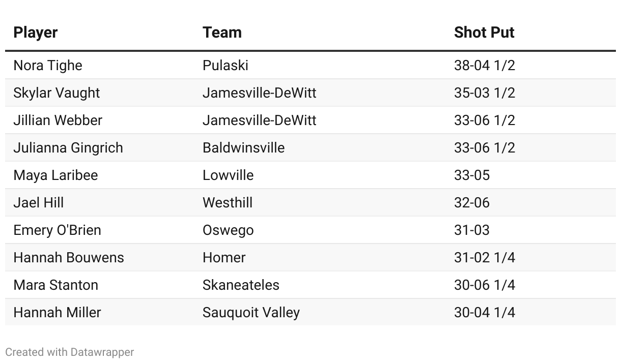This screenshot has width=621, height=364.
Task: Click the Shot Put column header
Action: (484, 33)
